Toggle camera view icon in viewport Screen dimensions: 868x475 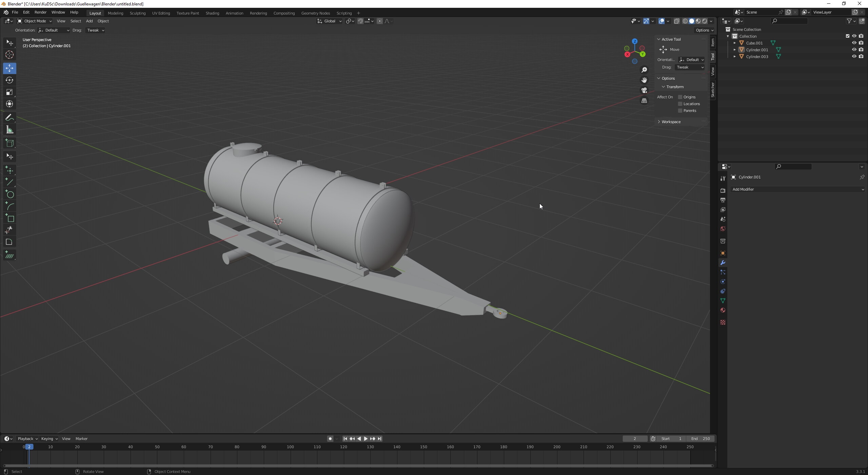(x=644, y=90)
